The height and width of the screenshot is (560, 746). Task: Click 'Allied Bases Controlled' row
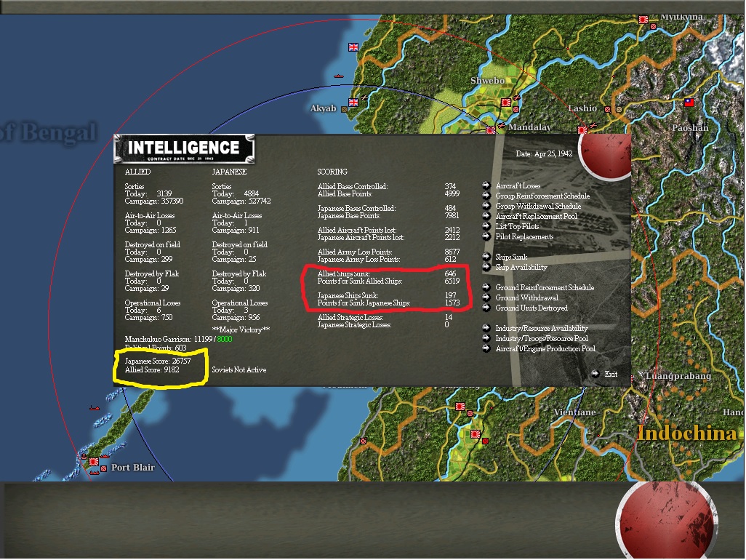point(388,186)
